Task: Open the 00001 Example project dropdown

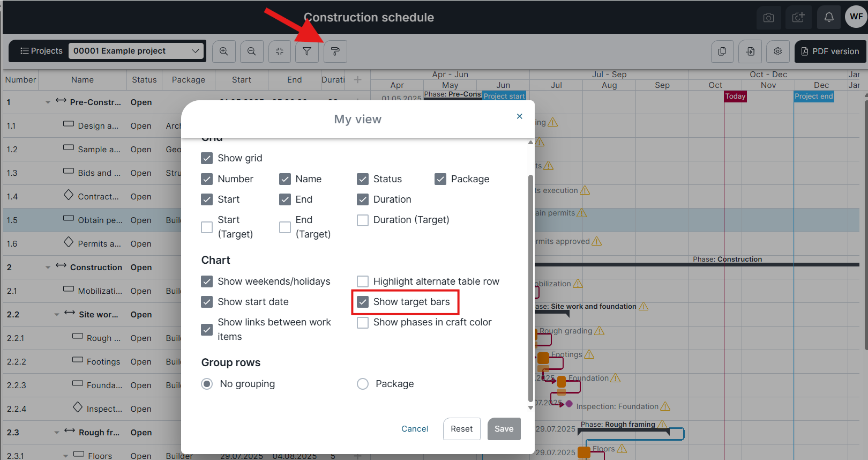Action: click(x=136, y=51)
